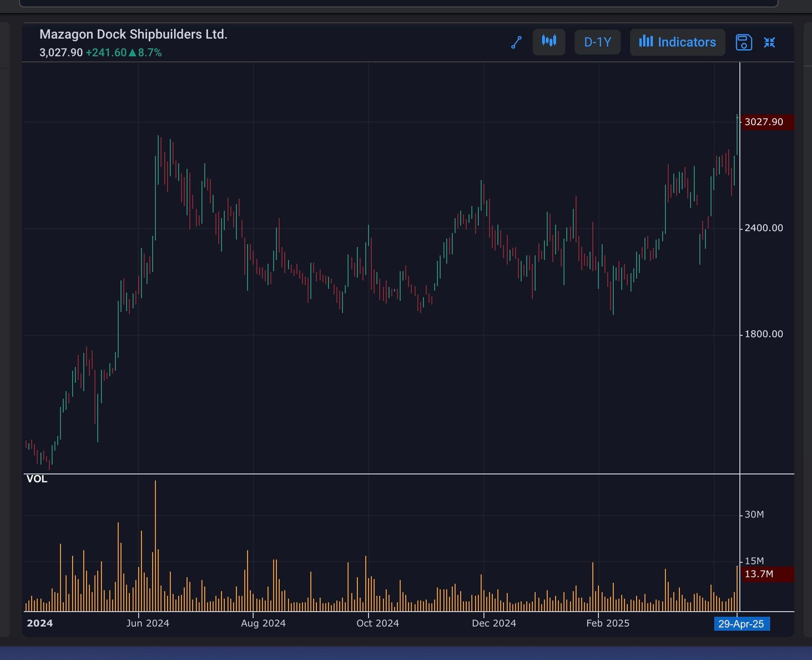Click the Dec 2024 time axis label
Image resolution: width=812 pixels, height=660 pixels.
494,623
